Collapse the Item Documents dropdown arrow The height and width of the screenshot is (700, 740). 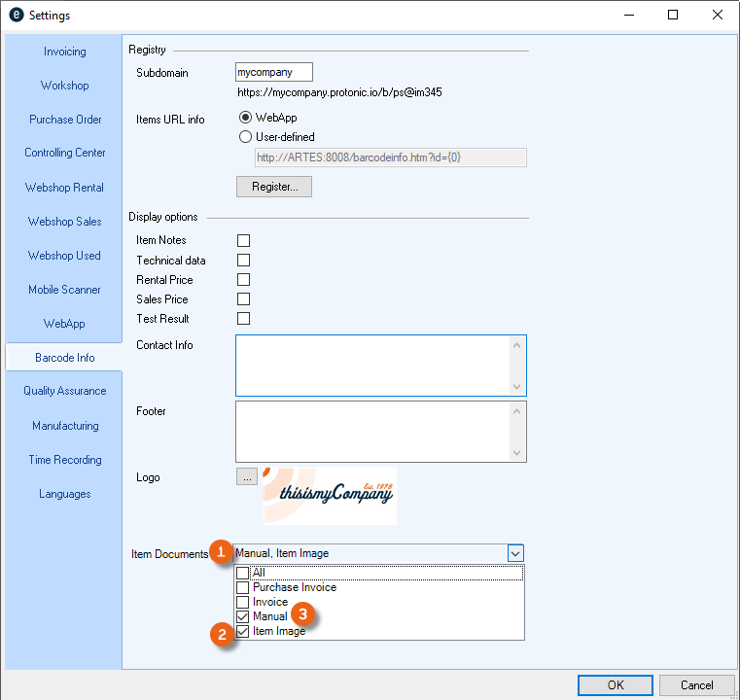click(515, 553)
